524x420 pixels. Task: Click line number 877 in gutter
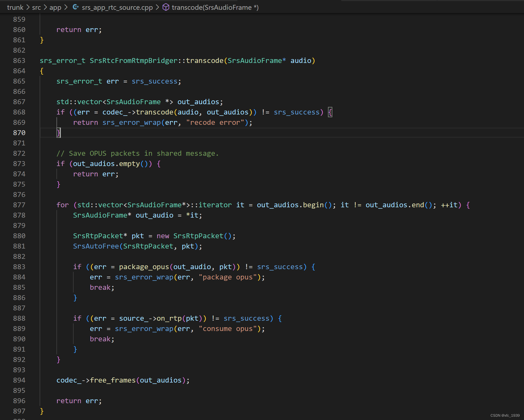19,205
